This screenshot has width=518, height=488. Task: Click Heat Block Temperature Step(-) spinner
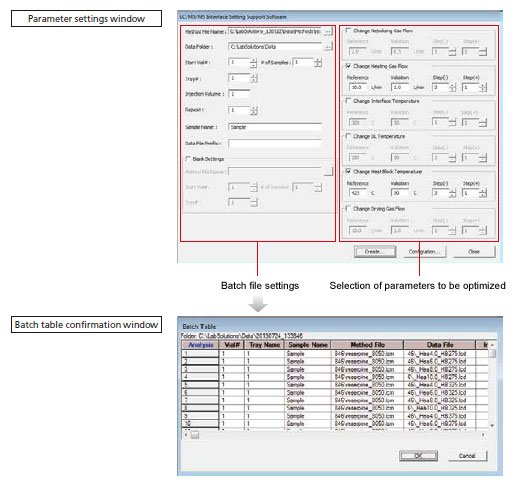click(452, 193)
